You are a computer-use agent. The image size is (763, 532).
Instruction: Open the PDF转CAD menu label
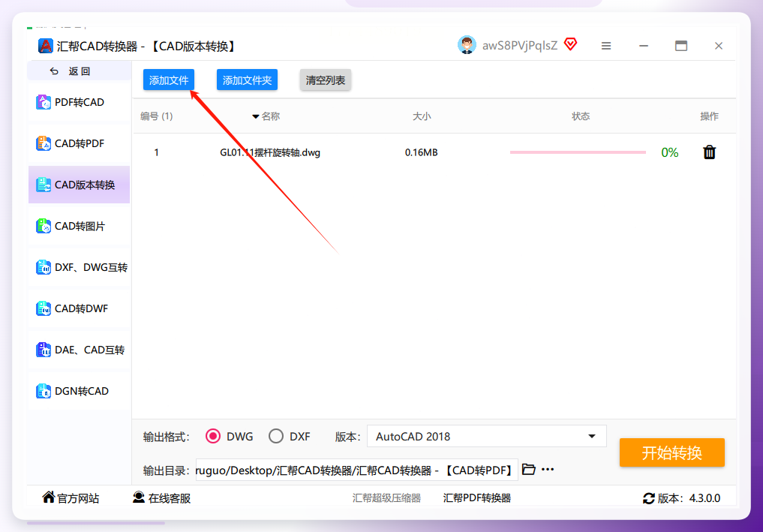pyautogui.click(x=80, y=102)
